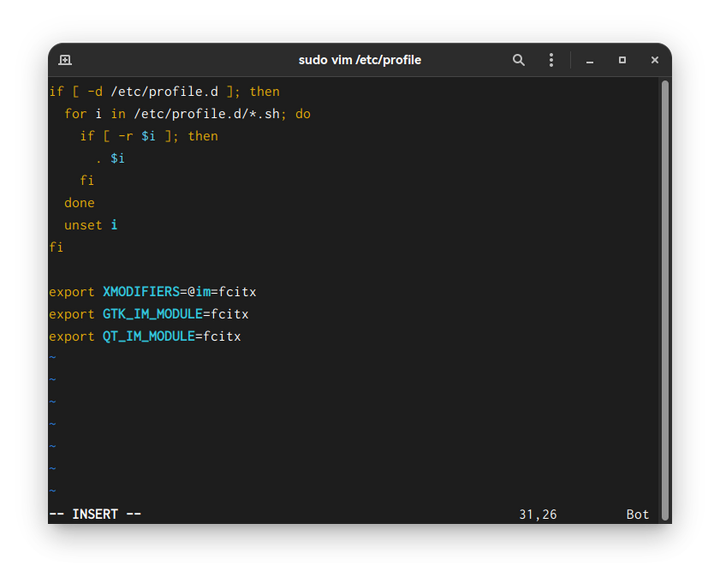Click the 'sudo vim /etc/profile' window title
Image resolution: width=720 pixels, height=577 pixels.
tap(360, 60)
